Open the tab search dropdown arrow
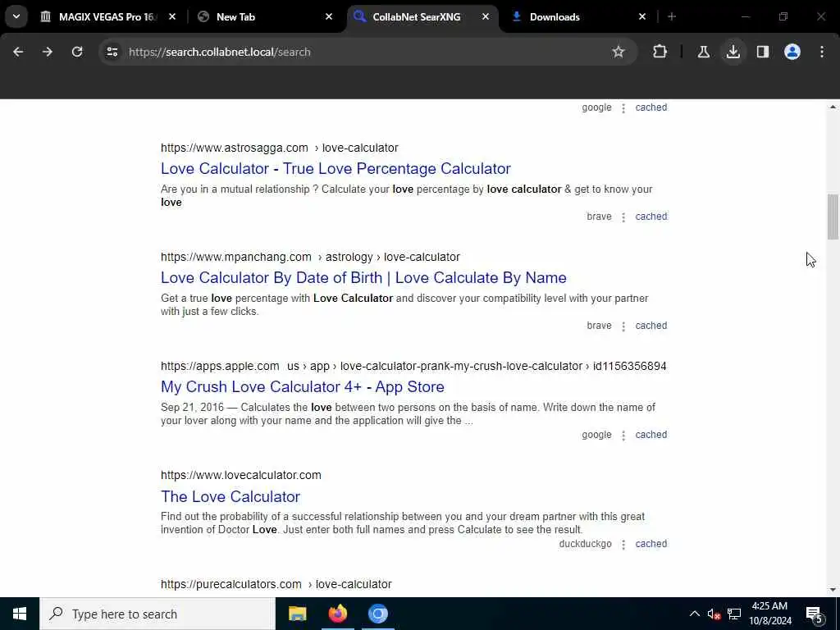 pyautogui.click(x=16, y=16)
